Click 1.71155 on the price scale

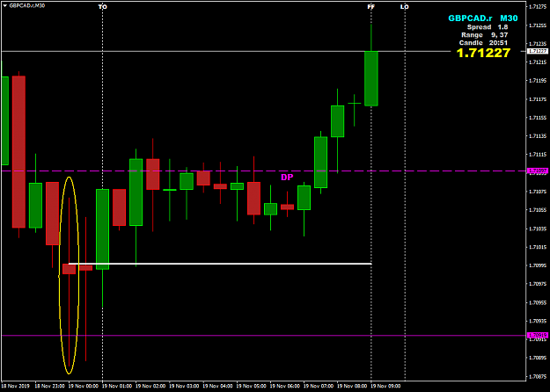tap(538, 118)
